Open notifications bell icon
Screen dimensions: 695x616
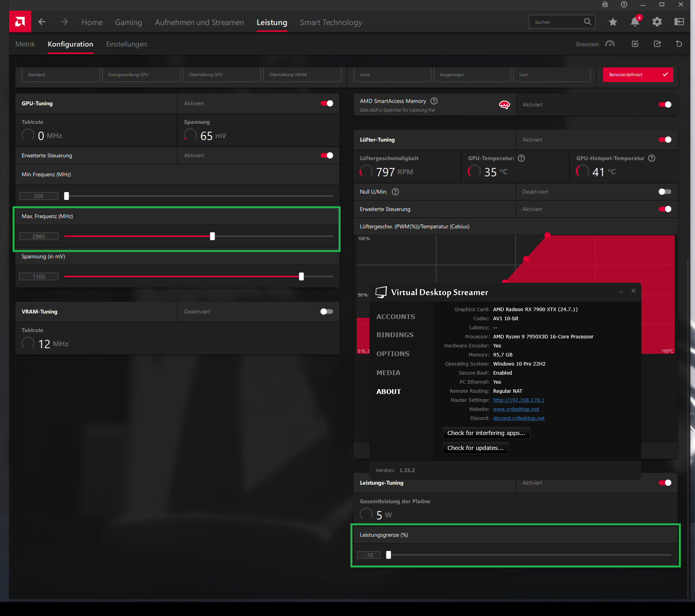[x=635, y=22]
